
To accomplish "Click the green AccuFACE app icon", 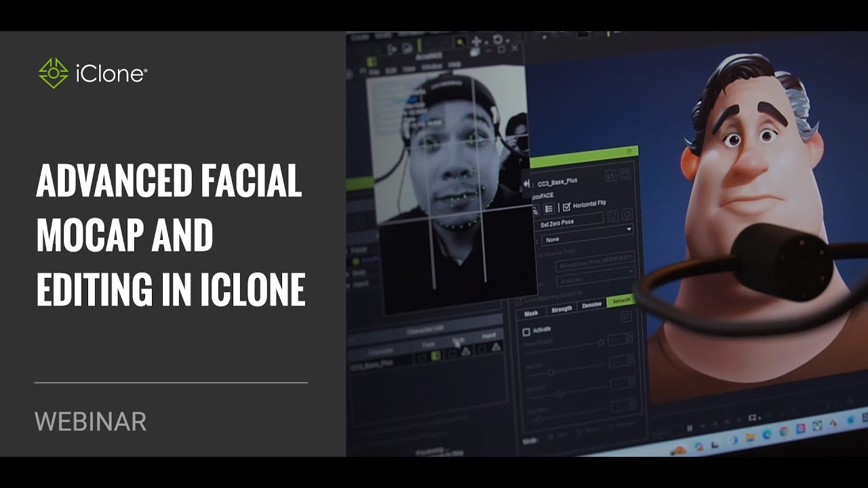I will (372, 62).
